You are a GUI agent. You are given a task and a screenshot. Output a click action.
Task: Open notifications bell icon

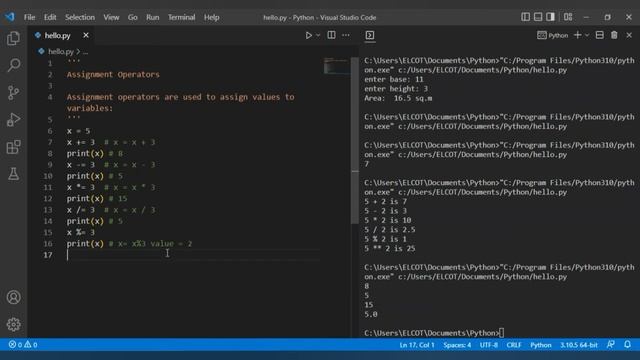click(x=627, y=344)
